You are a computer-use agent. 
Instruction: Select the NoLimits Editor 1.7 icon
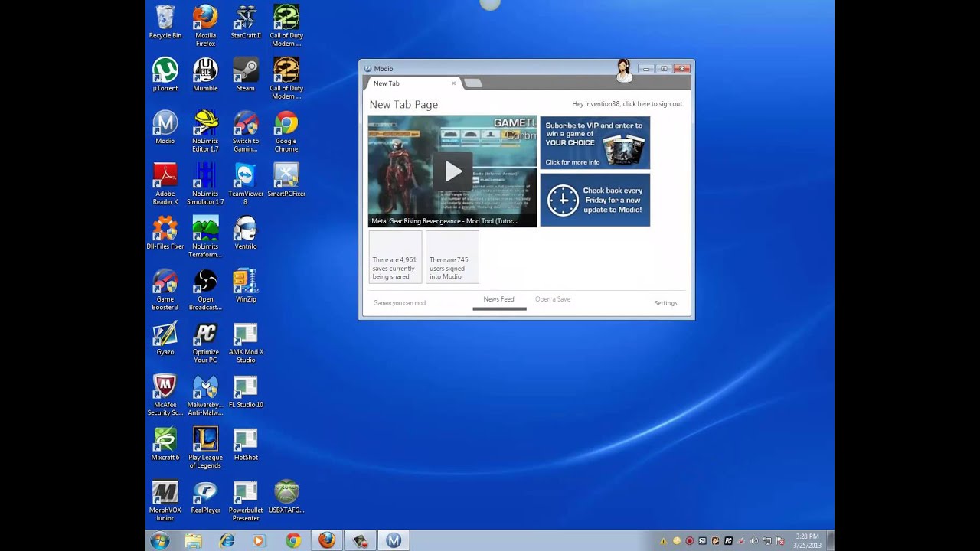pyautogui.click(x=205, y=132)
